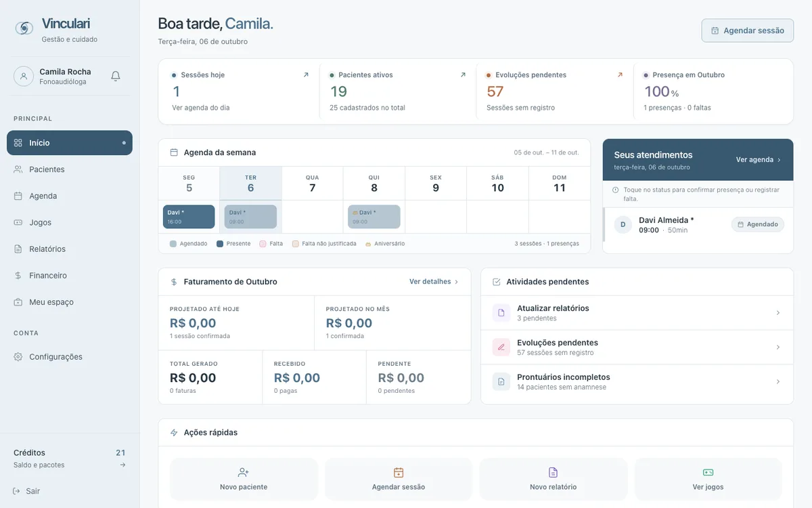Open Davi's Monday 16:00 session block

coord(189,217)
